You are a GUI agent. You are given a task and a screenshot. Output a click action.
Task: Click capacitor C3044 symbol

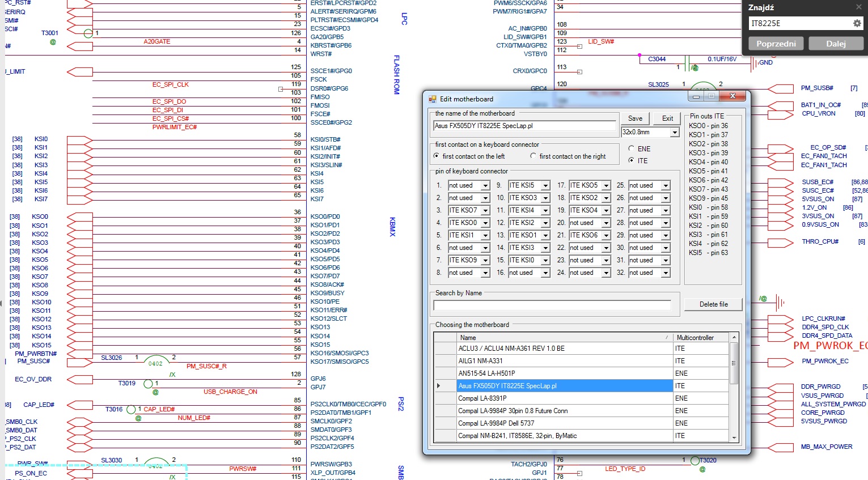tap(687, 63)
